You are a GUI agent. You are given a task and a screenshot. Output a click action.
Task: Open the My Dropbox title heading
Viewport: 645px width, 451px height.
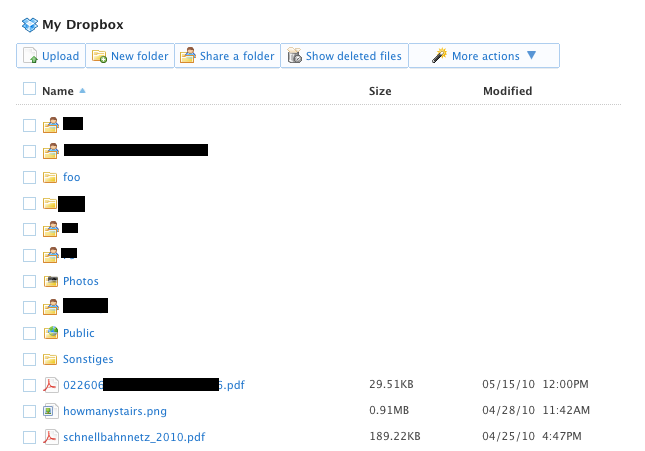point(82,24)
